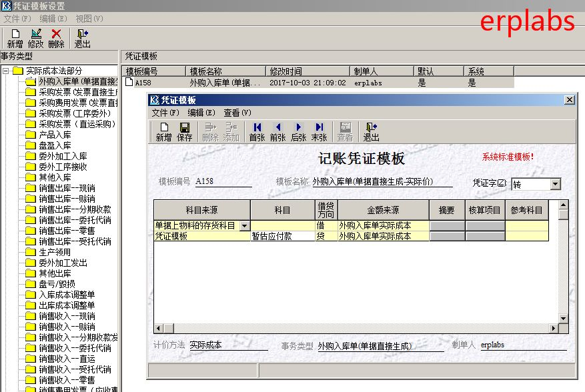The image size is (585, 392).
Task: Open 编辑(E) menu in 凭证模板 dialog
Action: point(201,112)
